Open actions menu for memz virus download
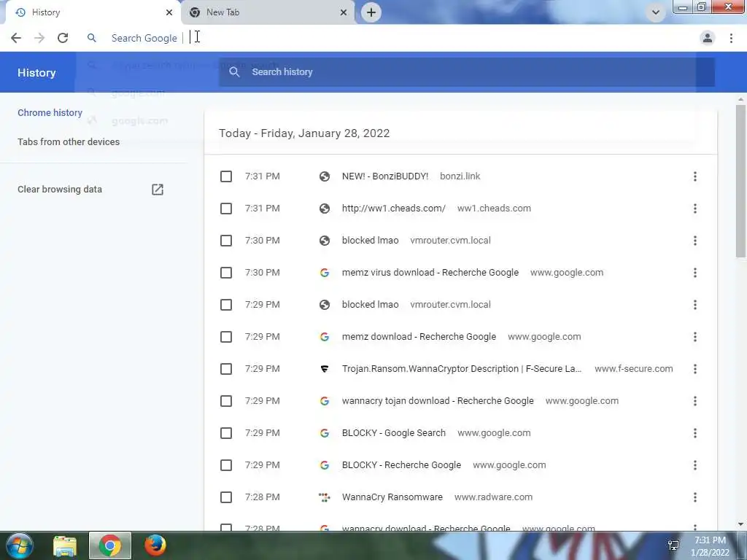Screen dimensions: 747x560 [x=695, y=273]
